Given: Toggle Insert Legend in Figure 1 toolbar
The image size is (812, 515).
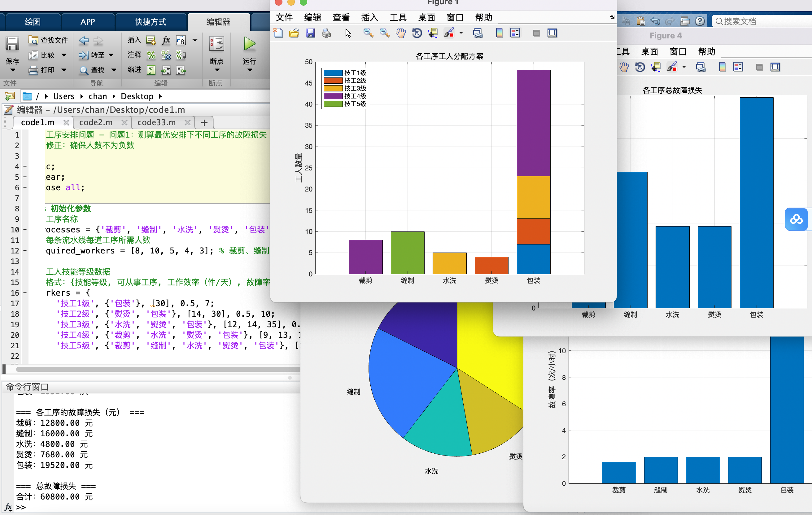Looking at the screenshot, I should (x=515, y=33).
